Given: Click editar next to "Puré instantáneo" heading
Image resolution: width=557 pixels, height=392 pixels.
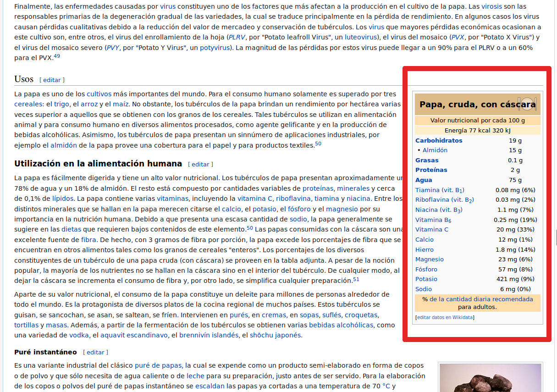Looking at the screenshot, I should point(96,352).
